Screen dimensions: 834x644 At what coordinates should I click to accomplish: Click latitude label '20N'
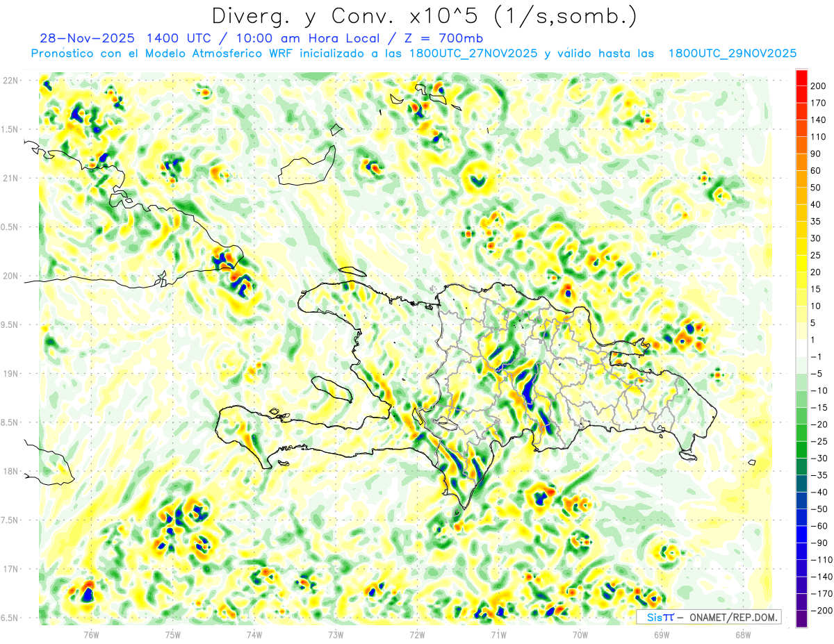point(10,276)
